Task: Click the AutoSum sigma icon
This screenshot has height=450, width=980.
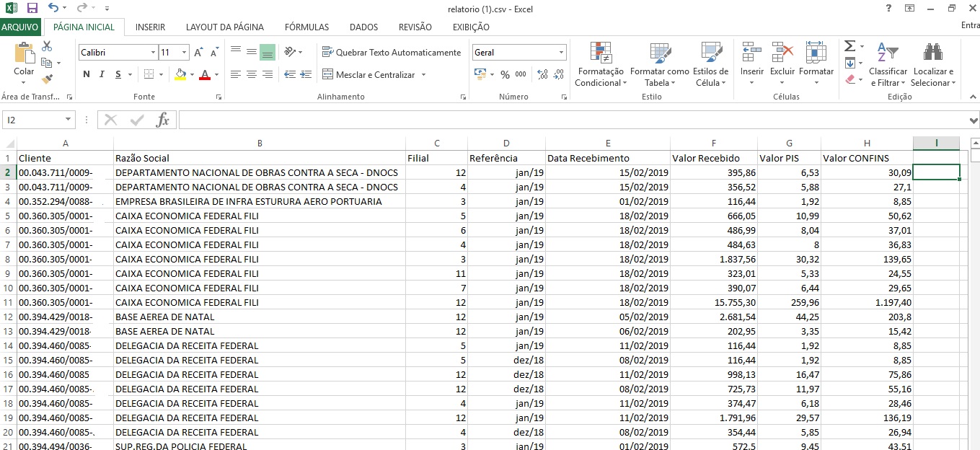Action: coord(850,46)
